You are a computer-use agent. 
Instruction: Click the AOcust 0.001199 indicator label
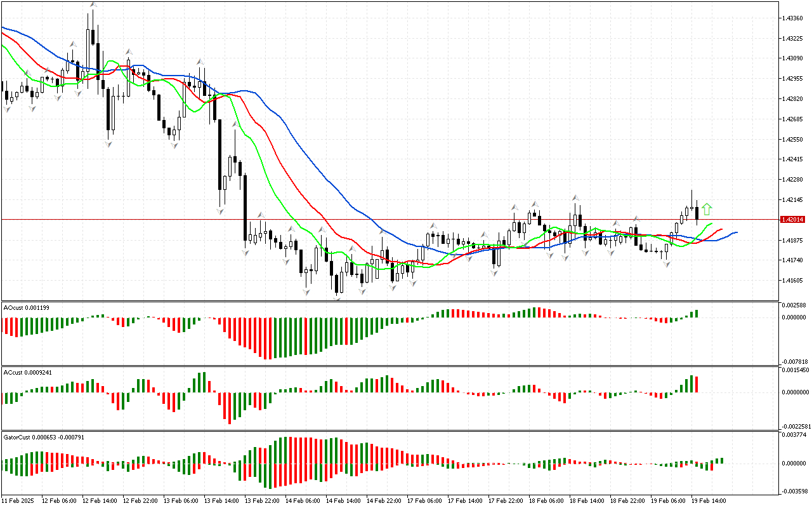point(27,307)
